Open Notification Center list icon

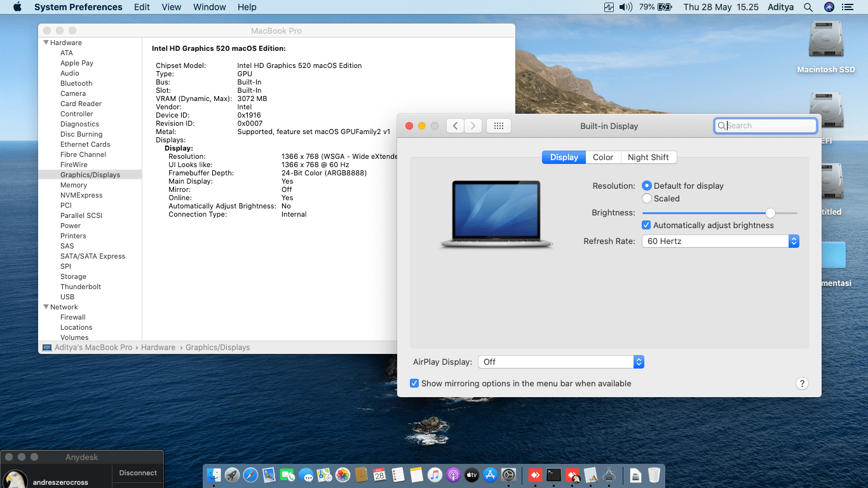[x=847, y=7]
